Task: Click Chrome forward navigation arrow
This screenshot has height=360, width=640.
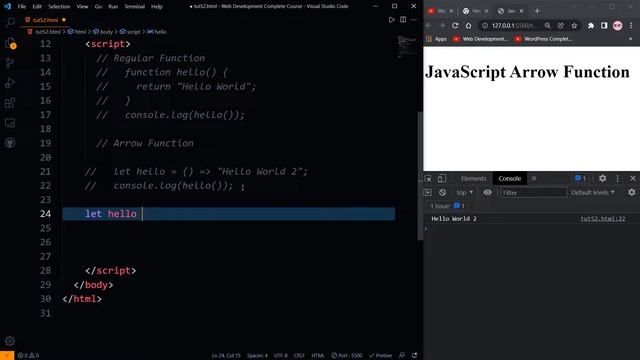Action: tap(442, 25)
